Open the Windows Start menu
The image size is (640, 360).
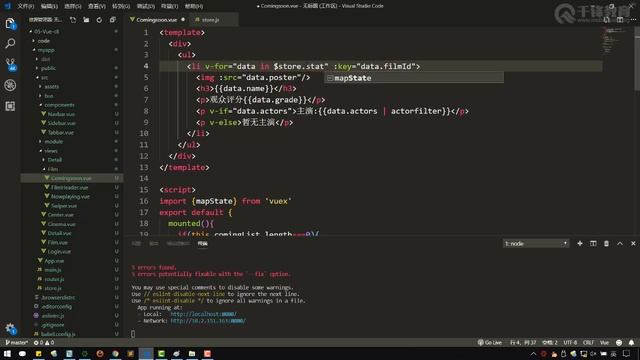point(7,354)
